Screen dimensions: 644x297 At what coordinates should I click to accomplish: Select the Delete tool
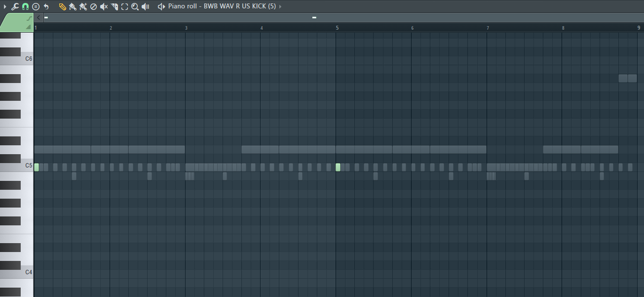coord(93,6)
